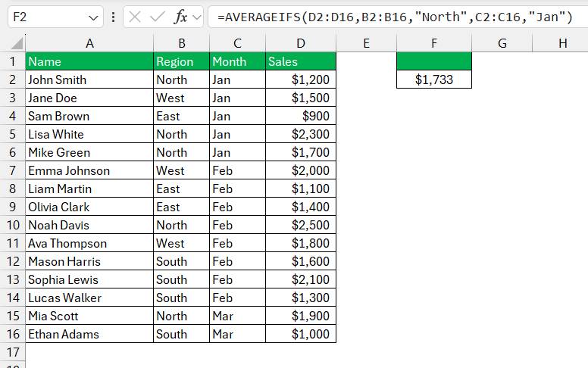Select column B header
This screenshot has height=368, width=588.
tap(182, 43)
